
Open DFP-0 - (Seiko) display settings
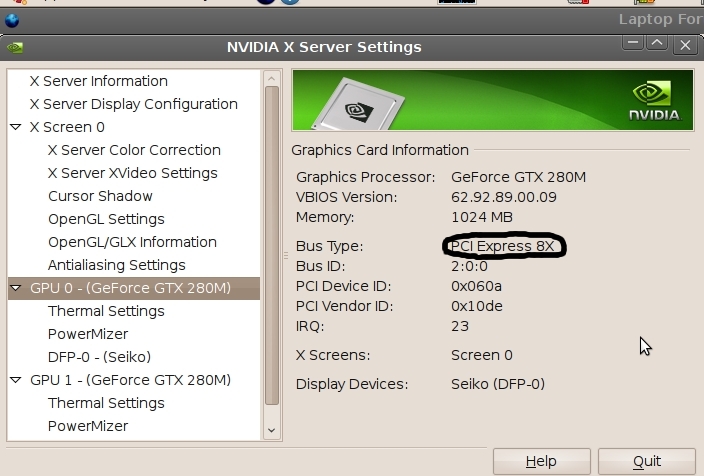(x=99, y=357)
